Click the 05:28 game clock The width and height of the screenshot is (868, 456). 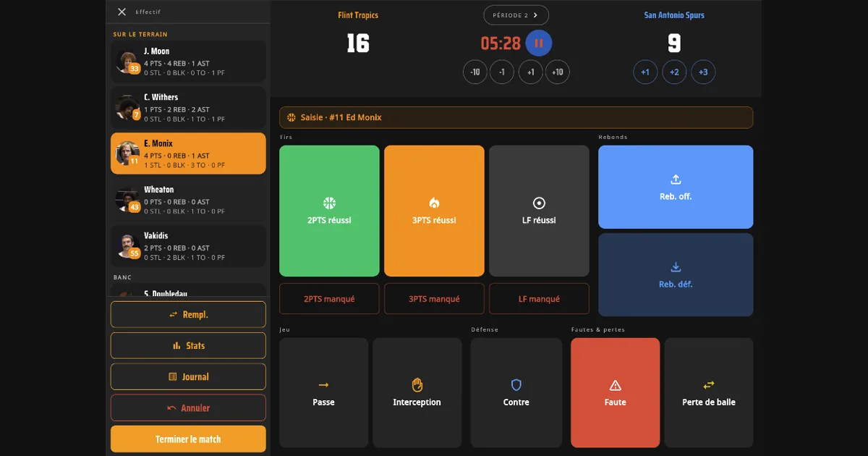pyautogui.click(x=501, y=43)
